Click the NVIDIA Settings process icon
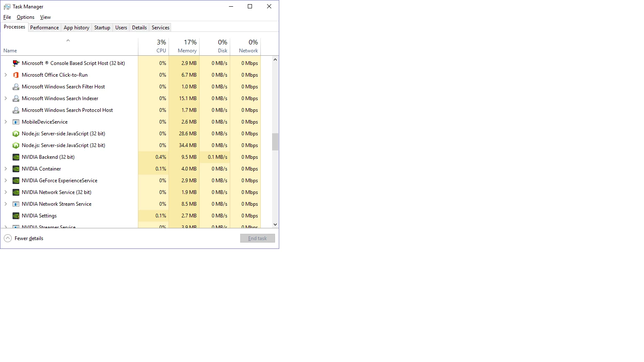The height and width of the screenshot is (362, 644). point(16,216)
